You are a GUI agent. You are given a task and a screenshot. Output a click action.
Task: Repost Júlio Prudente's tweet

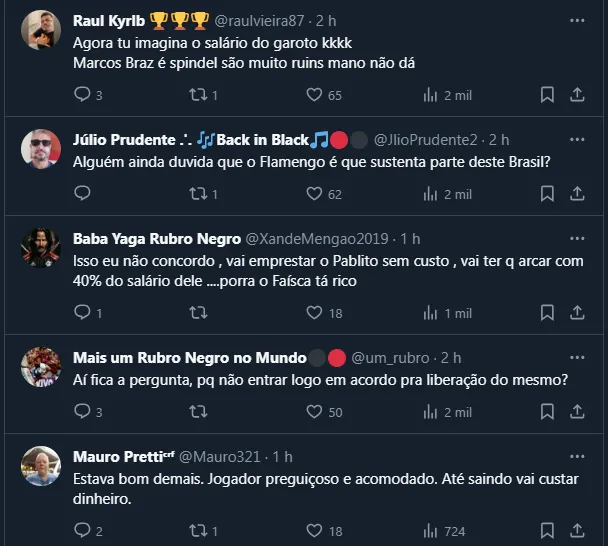coord(197,194)
